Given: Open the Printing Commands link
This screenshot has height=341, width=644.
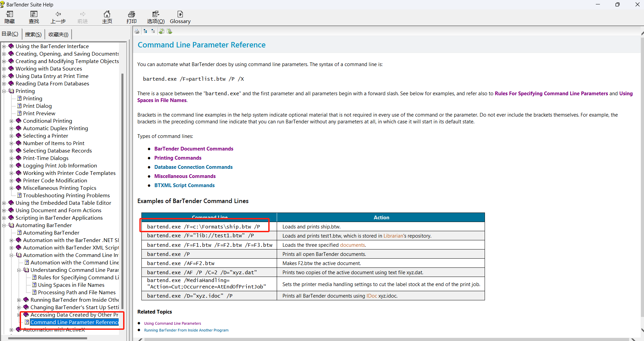Looking at the screenshot, I should 178,158.
